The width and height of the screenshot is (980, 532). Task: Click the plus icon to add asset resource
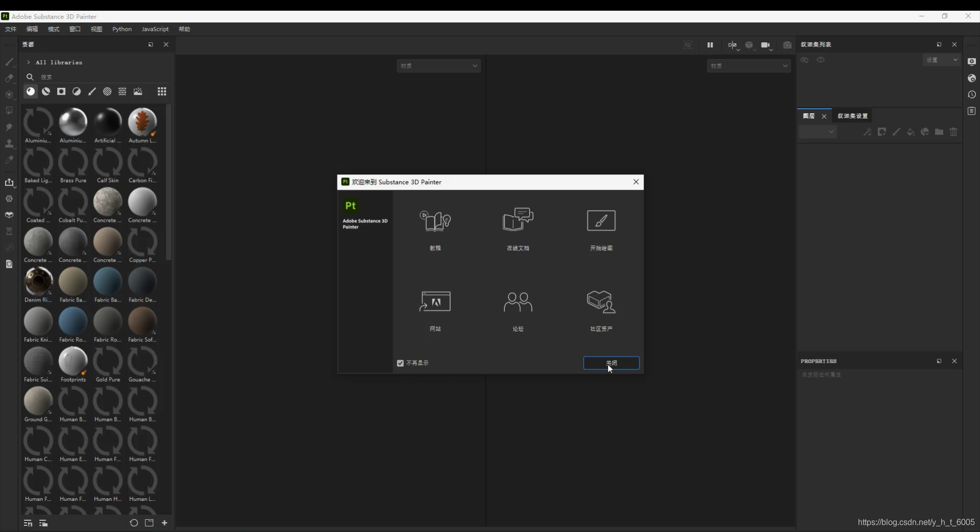tap(164, 523)
